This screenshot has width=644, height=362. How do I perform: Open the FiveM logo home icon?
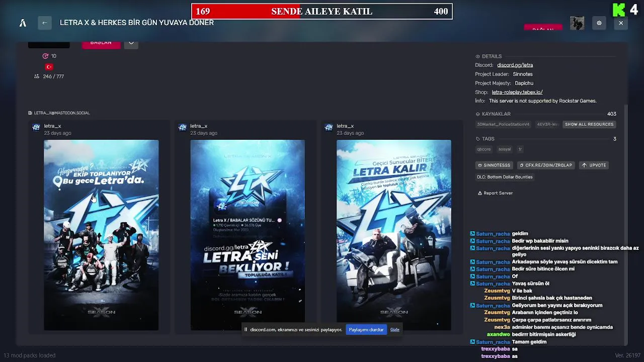[x=23, y=23]
